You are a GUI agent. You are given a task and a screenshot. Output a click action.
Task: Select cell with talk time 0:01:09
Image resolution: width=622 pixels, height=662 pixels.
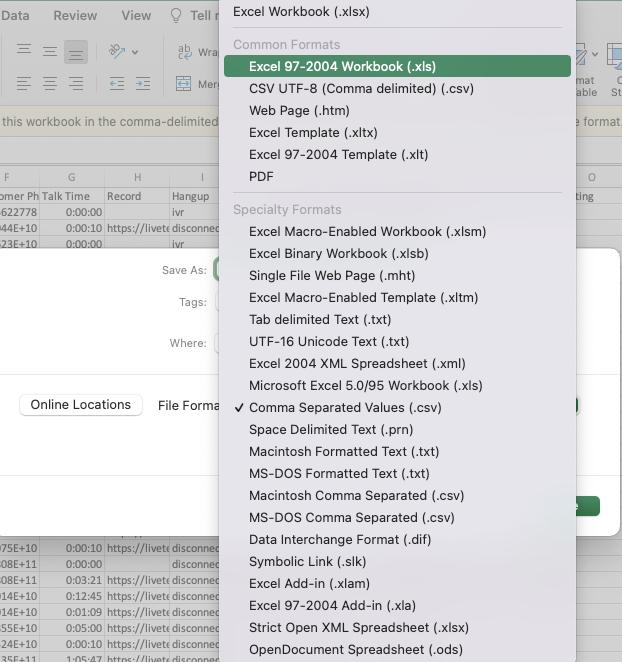pyautogui.click(x=72, y=612)
